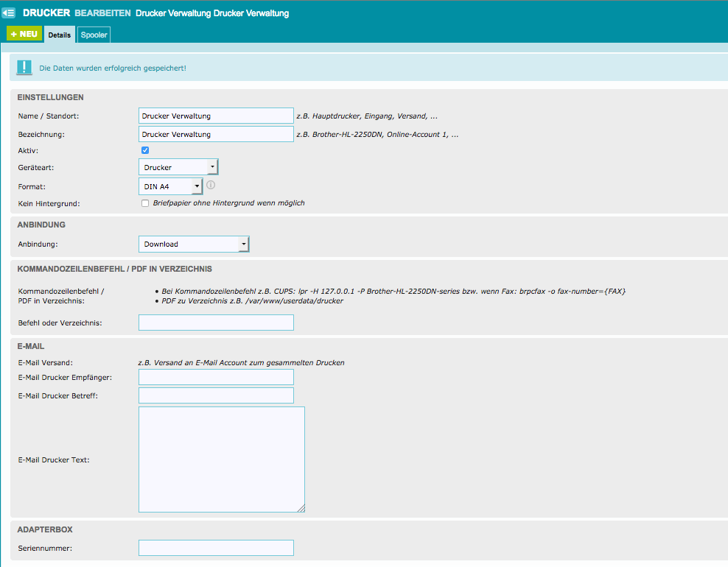Open the Geräteart dropdown

click(x=178, y=167)
